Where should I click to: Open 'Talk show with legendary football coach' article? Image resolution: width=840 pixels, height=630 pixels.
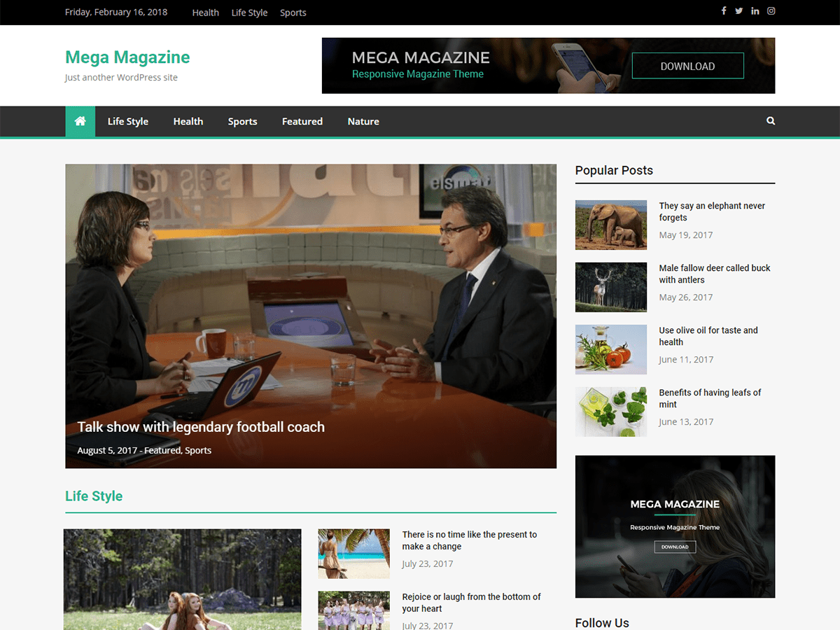point(201,427)
